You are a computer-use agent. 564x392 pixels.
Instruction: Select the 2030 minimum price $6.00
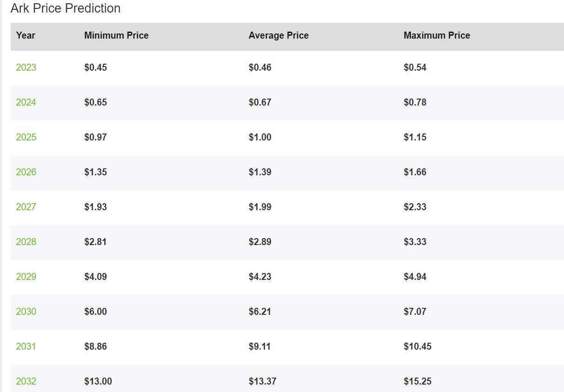pos(95,312)
